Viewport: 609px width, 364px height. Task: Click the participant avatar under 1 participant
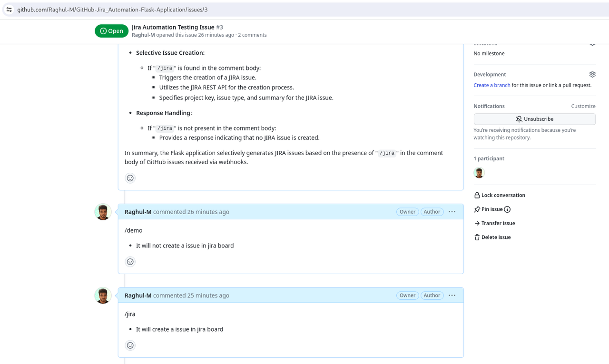tap(479, 172)
